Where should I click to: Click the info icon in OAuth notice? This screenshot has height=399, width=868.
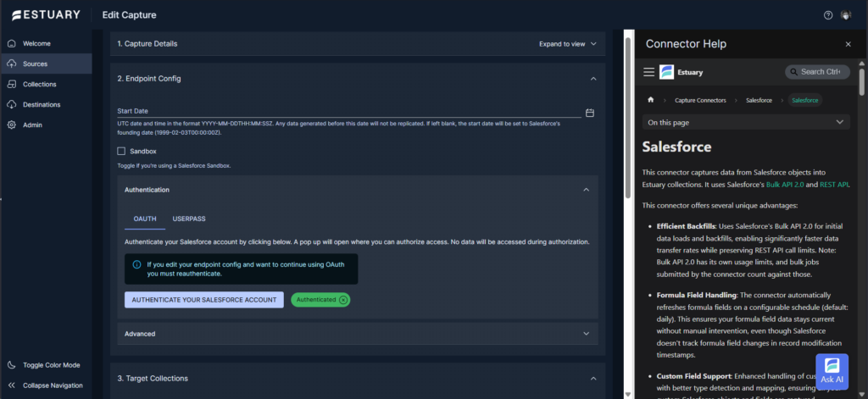tap(136, 264)
